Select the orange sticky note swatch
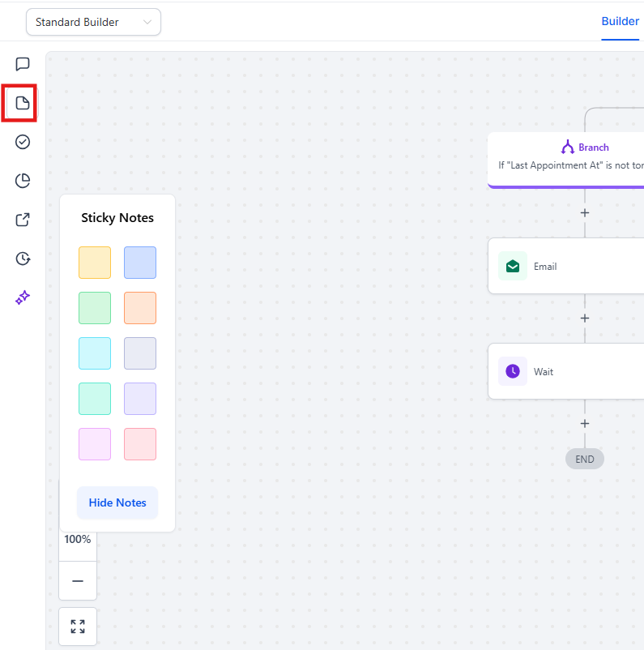644x650 pixels. (x=140, y=308)
